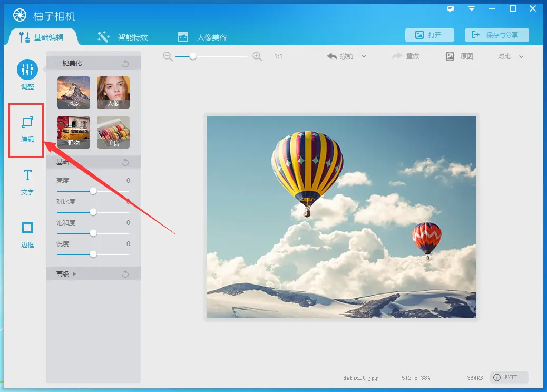547x392 pixels.
Task: Reset the 基础 adjustments section
Action: [125, 162]
